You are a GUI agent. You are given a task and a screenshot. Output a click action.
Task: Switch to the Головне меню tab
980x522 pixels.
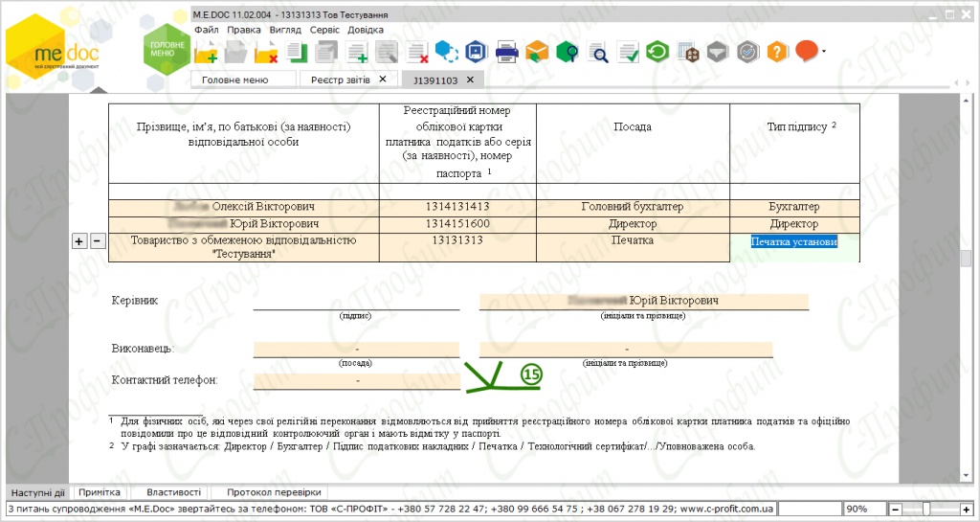pyautogui.click(x=243, y=79)
